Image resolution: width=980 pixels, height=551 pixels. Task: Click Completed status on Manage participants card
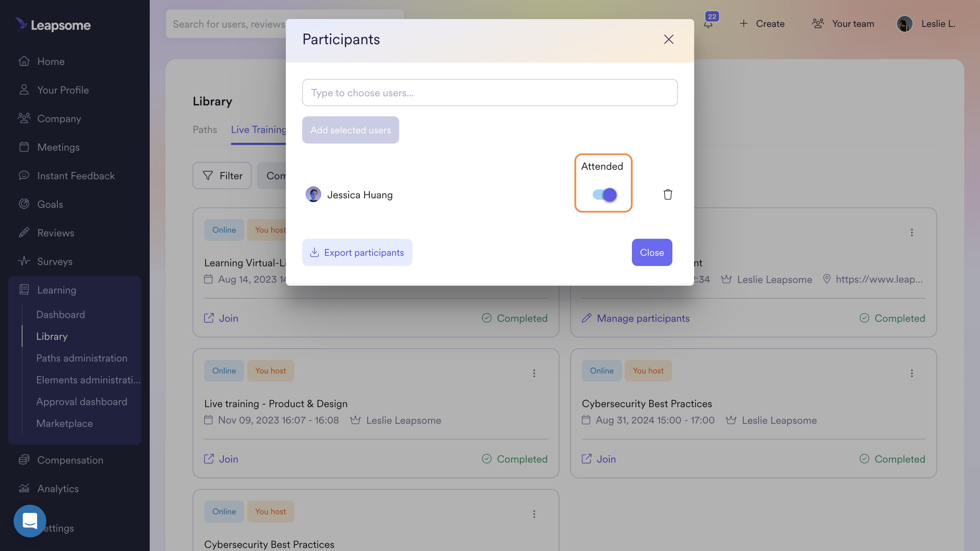[892, 318]
